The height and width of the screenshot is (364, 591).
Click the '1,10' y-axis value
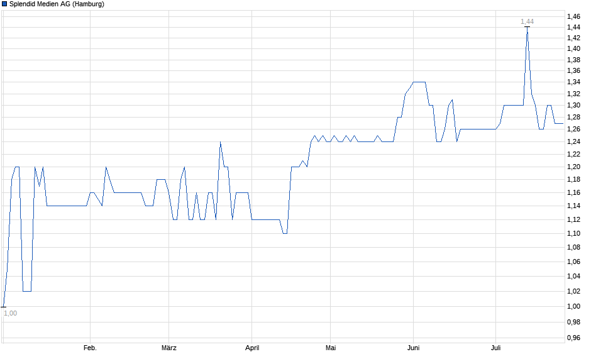coord(573,234)
